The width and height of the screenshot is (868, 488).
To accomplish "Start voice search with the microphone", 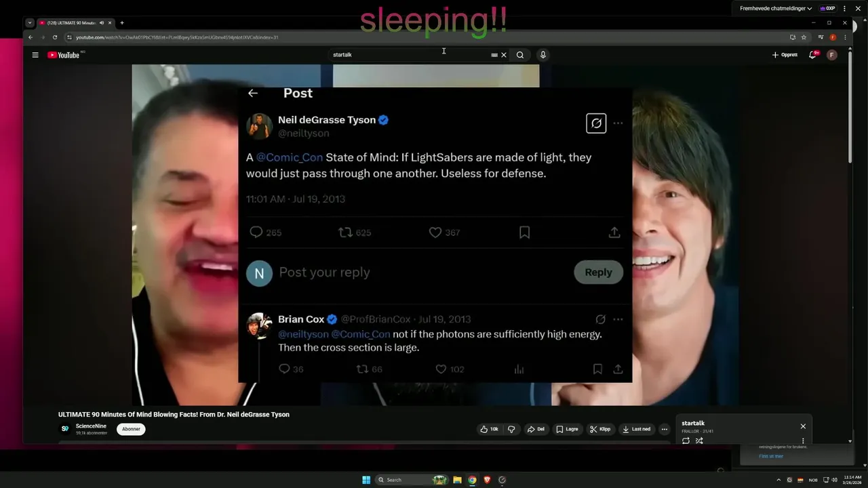I will pyautogui.click(x=542, y=55).
